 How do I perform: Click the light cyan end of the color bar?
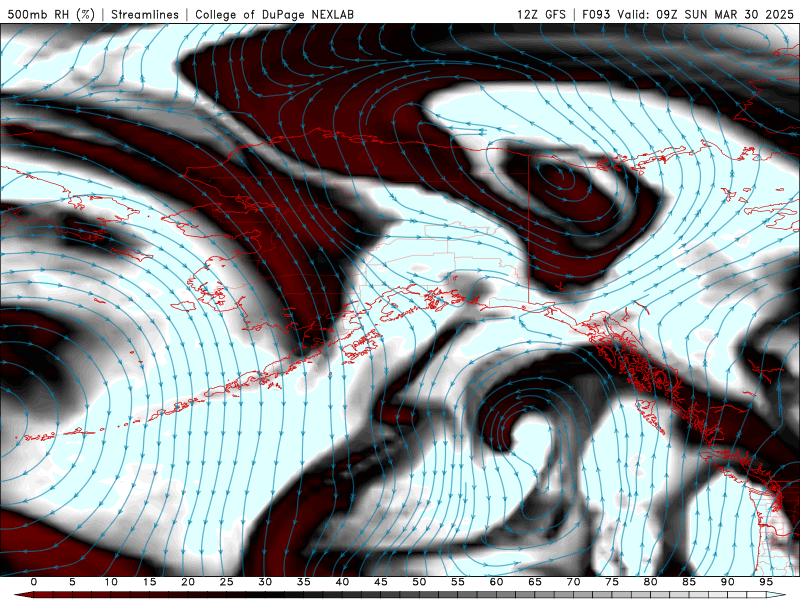776,595
